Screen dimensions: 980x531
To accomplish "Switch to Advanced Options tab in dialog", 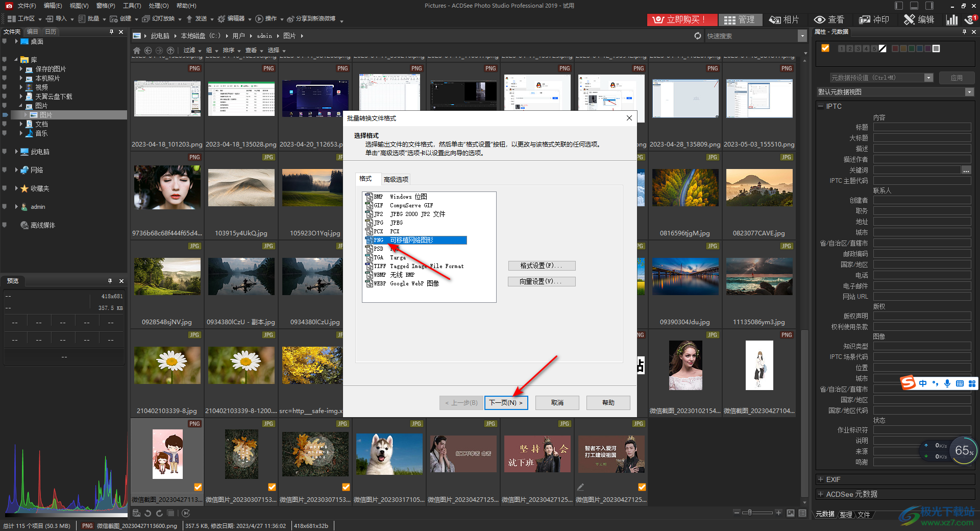I will [x=396, y=179].
